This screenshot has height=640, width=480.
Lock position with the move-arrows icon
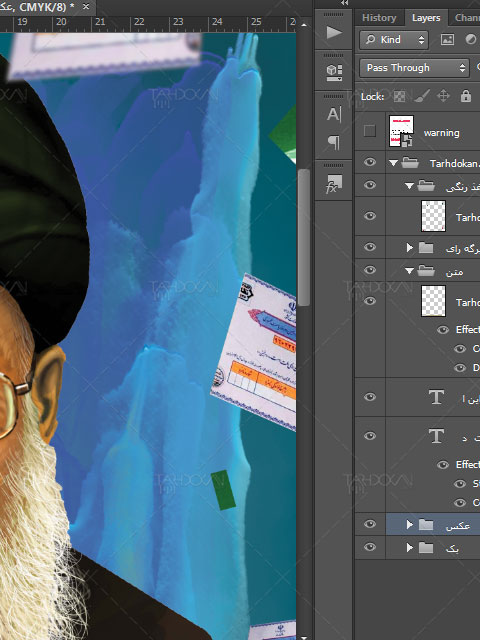coord(443,97)
